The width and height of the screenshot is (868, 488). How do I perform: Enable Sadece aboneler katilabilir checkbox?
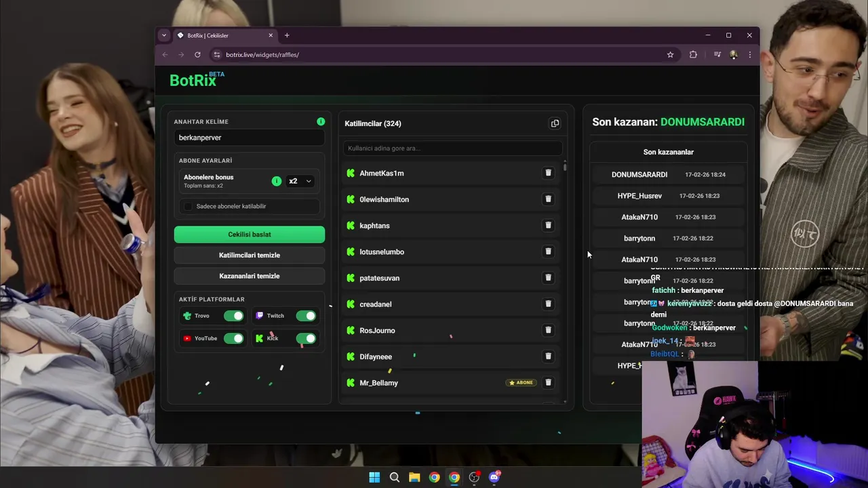click(188, 206)
